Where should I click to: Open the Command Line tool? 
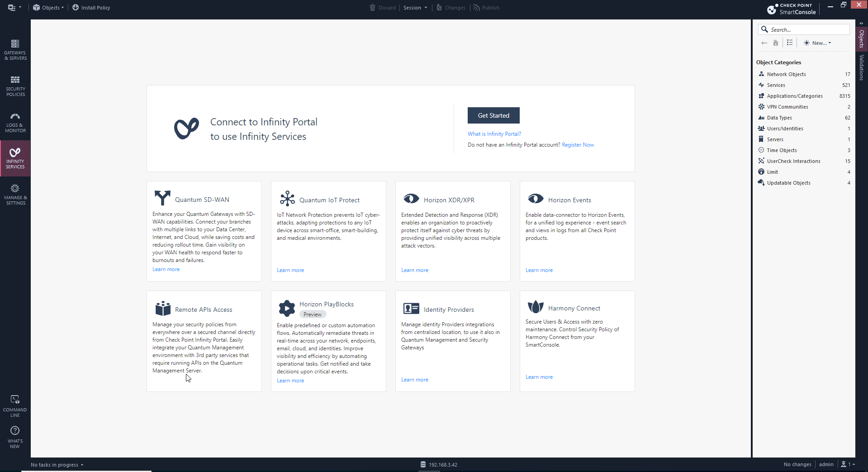click(x=15, y=406)
